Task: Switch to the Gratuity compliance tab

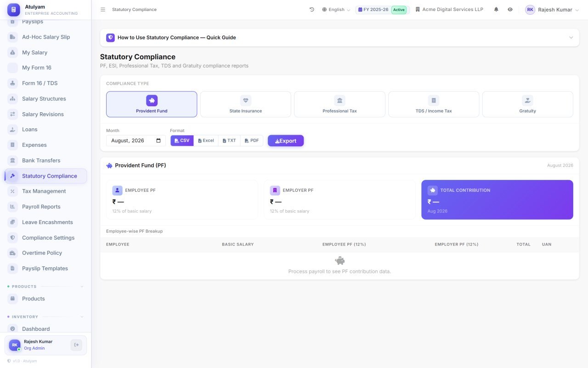Action: (528, 104)
